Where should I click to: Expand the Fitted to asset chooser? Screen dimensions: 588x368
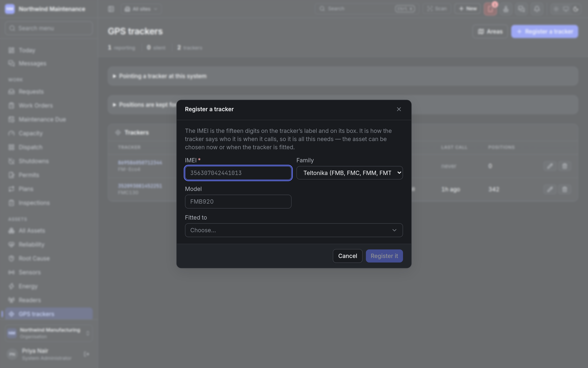[294, 230]
